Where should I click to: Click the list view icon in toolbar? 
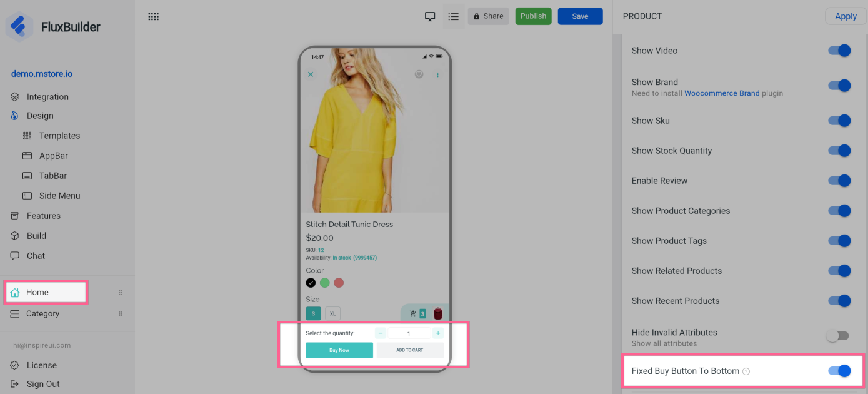[454, 17]
